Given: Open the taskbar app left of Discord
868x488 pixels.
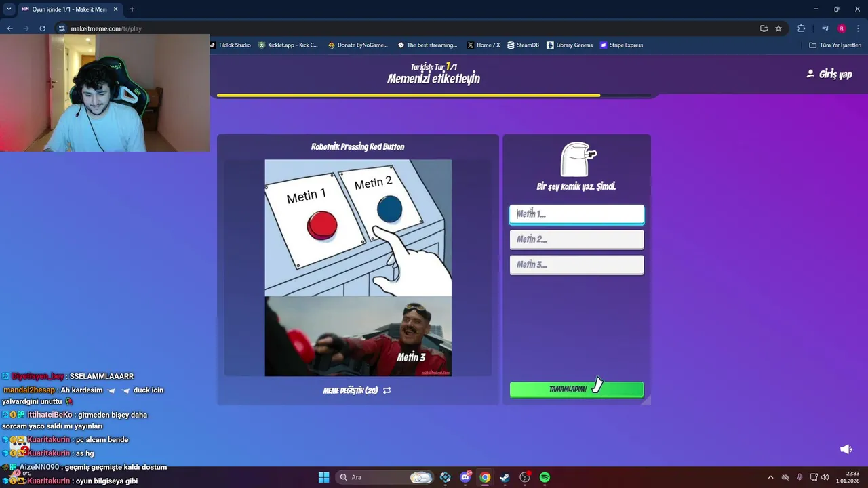Looking at the screenshot, I should (445, 477).
